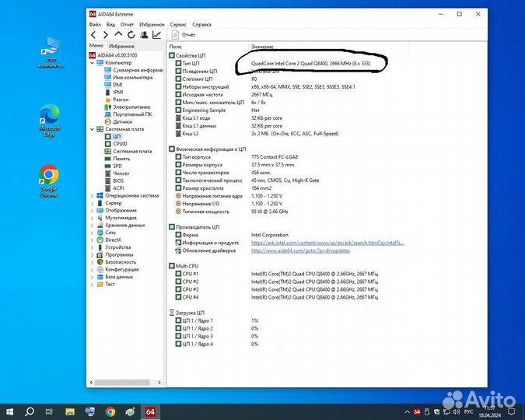Click the horizontal scrollbar under the tree panel
This screenshot has height=420, width=525.
pyautogui.click(x=124, y=383)
